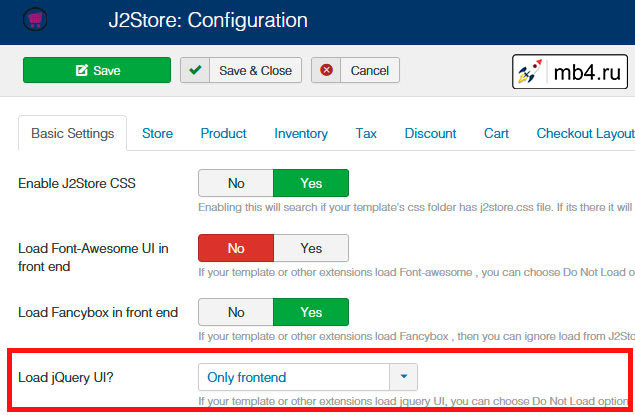Click the arrow of the Load jQuery UI dropdown

pos(403,377)
